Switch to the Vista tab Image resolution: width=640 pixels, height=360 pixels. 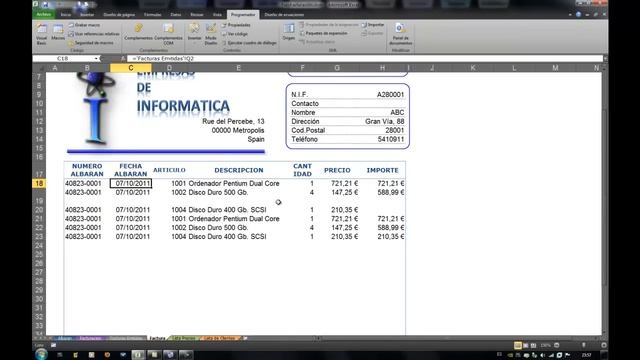217,14
